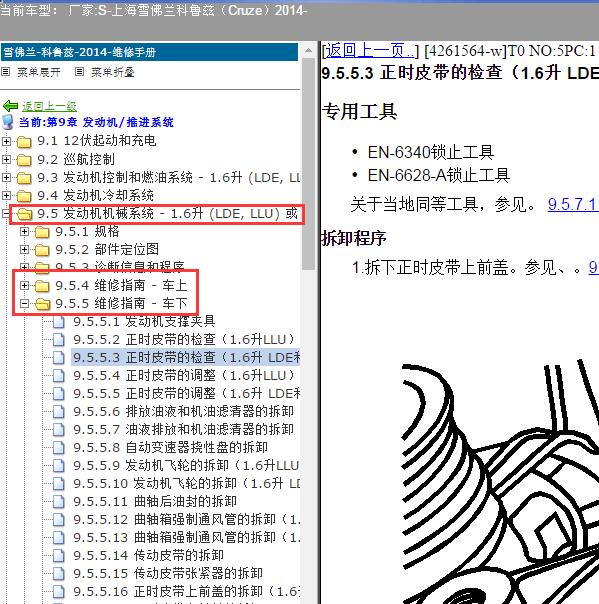Expand the 9.5.4 维修指南 - 车上 node
Image resolution: width=599 pixels, height=604 pixels.
coord(24,285)
